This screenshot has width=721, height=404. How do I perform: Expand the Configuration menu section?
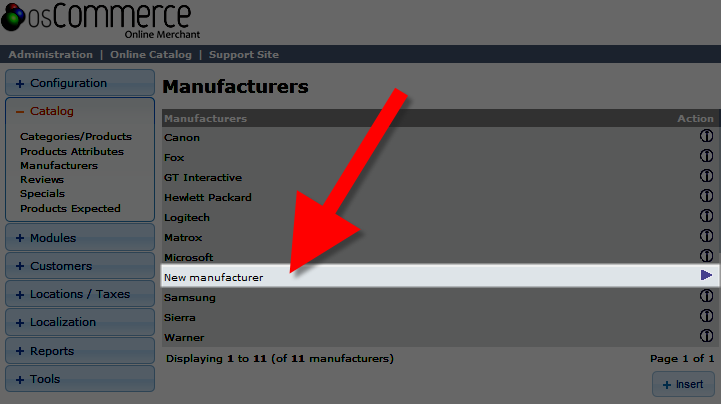coord(80,83)
